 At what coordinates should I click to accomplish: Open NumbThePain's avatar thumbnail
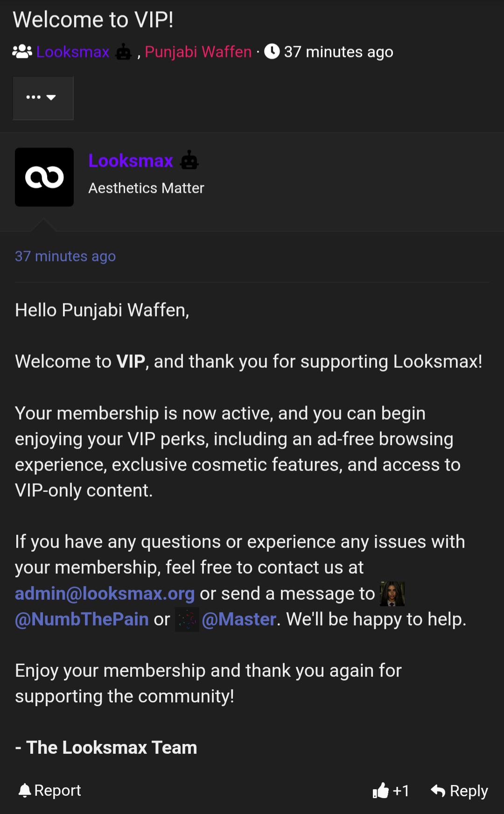[392, 594]
